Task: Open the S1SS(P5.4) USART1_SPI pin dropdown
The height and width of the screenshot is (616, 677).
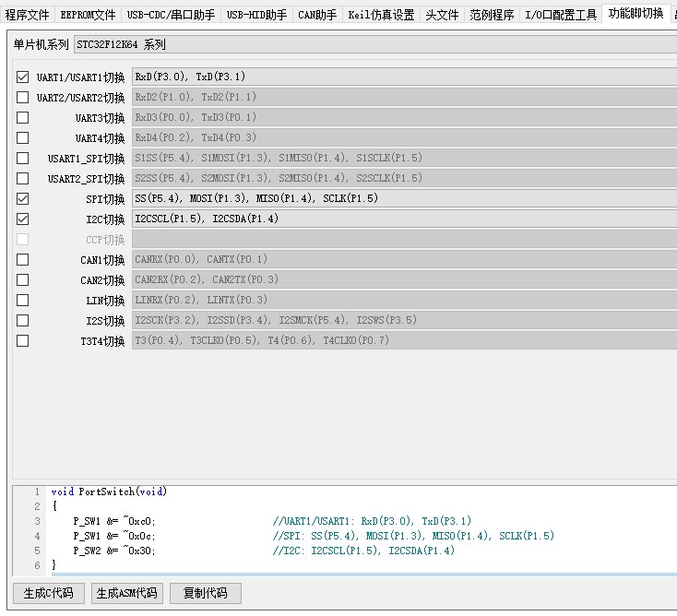Action: point(404,158)
